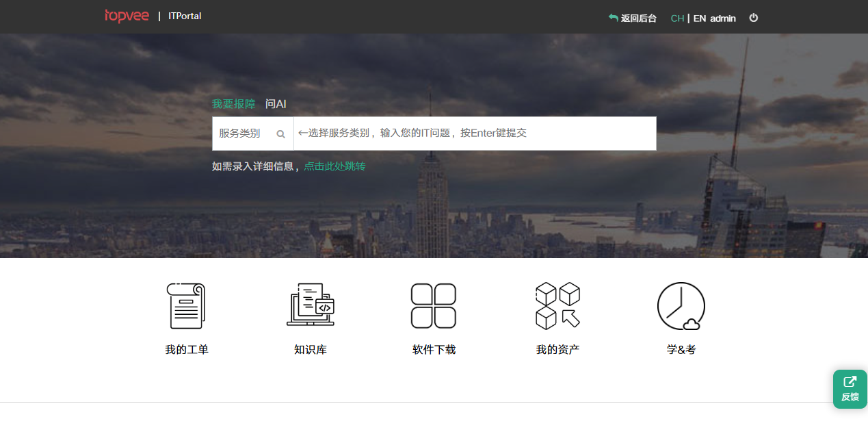Click the return arrow icon beside 返回后台

pos(614,18)
